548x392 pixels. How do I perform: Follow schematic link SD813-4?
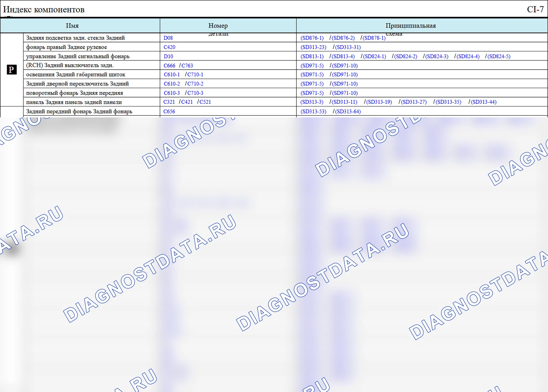pos(343,56)
